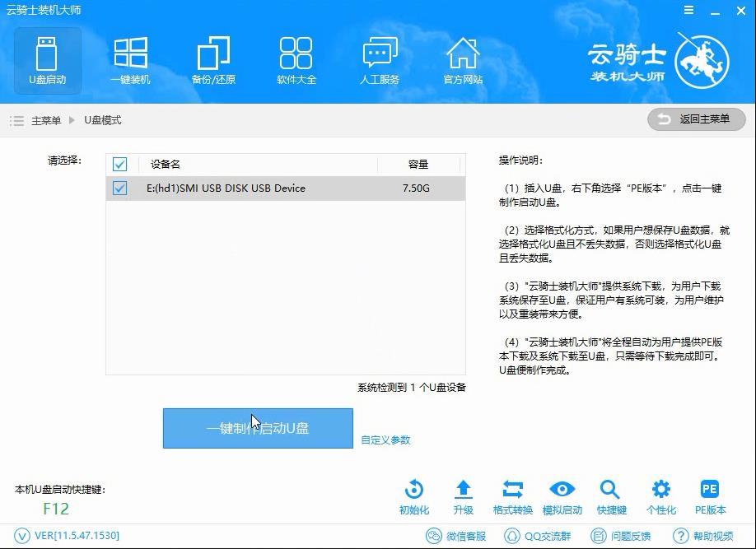This screenshot has width=756, height=549.
Task: Choose the PE版本 icon
Action: [x=710, y=490]
